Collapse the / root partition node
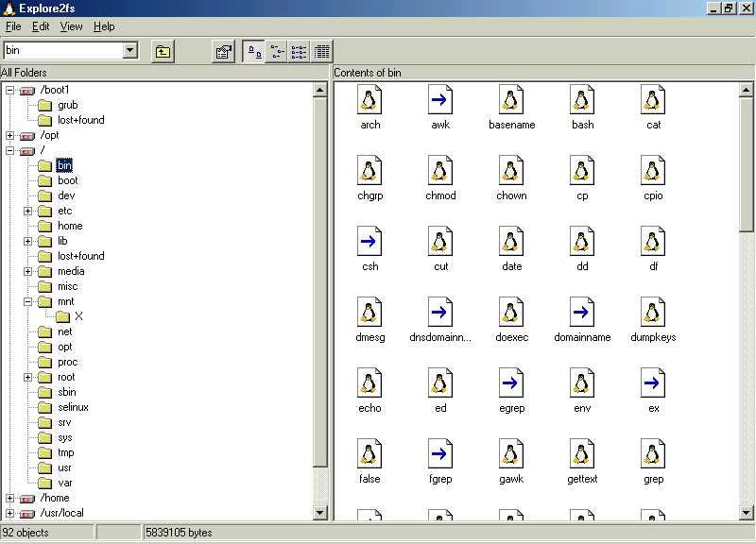 point(9,150)
